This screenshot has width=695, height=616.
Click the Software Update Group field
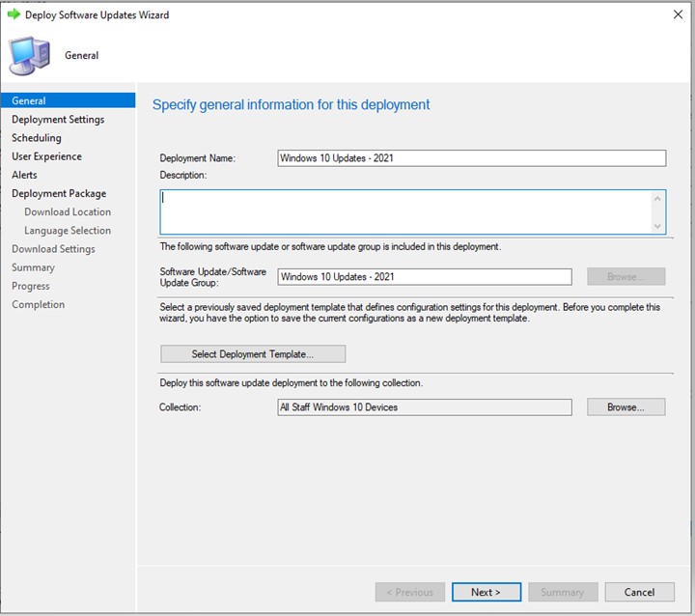pyautogui.click(x=425, y=277)
